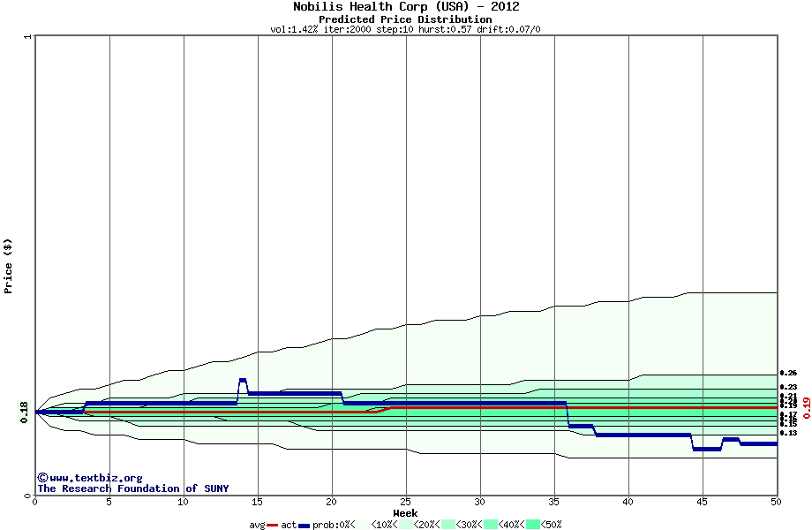Click the 'Week' x-axis label
The image size is (812, 530).
pos(405,513)
